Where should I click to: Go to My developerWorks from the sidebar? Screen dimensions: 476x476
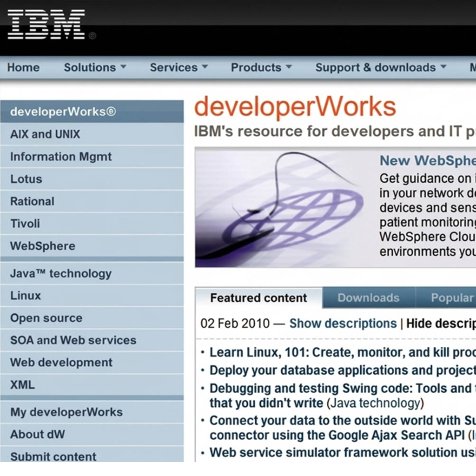point(66,412)
